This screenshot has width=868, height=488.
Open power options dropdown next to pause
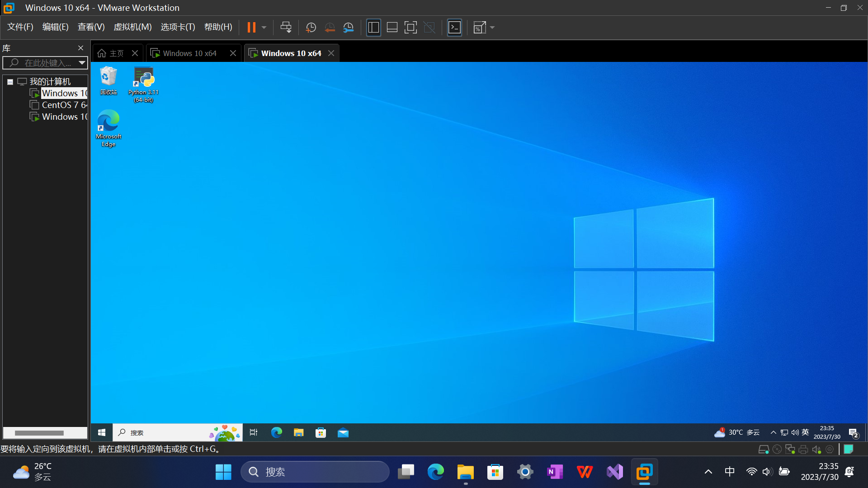[264, 28]
